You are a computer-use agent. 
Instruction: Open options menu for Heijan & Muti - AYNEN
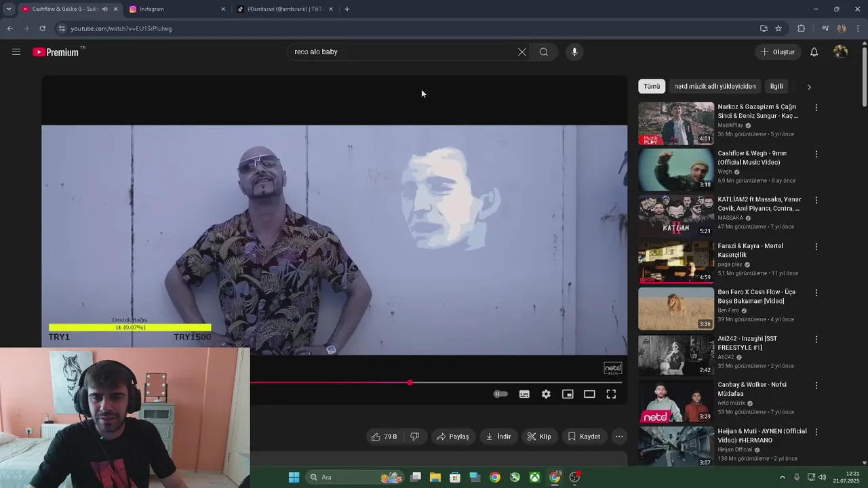(x=816, y=432)
